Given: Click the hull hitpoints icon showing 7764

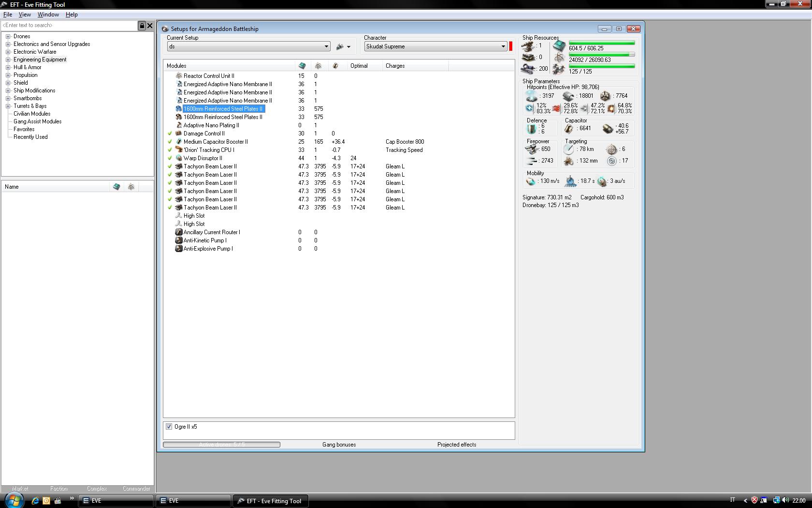Looking at the screenshot, I should tap(605, 96).
